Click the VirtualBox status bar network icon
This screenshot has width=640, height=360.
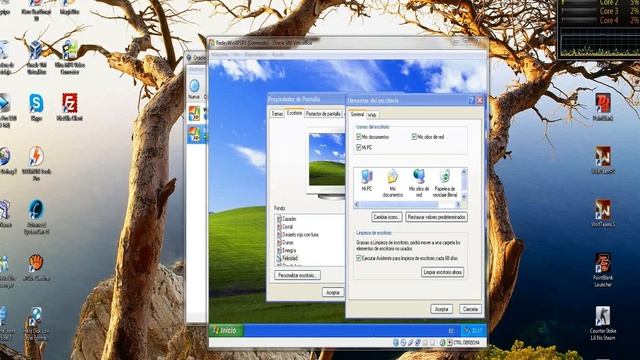coord(418,342)
